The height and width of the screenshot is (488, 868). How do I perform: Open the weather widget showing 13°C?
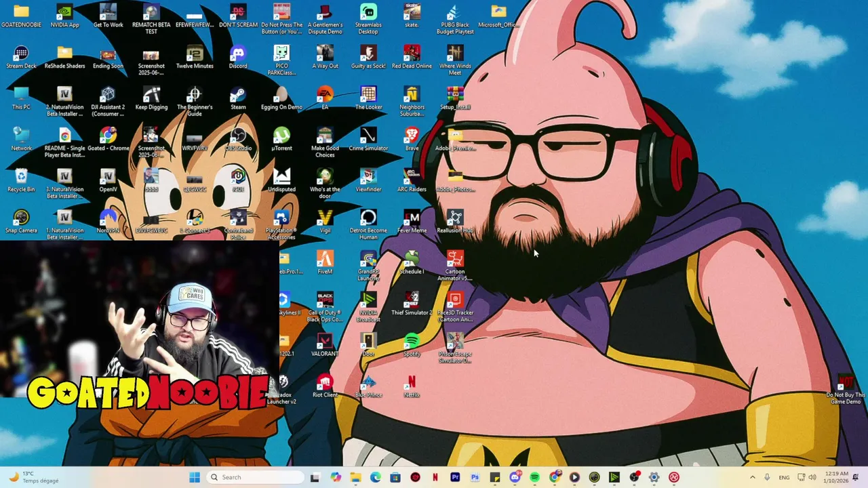[35, 477]
